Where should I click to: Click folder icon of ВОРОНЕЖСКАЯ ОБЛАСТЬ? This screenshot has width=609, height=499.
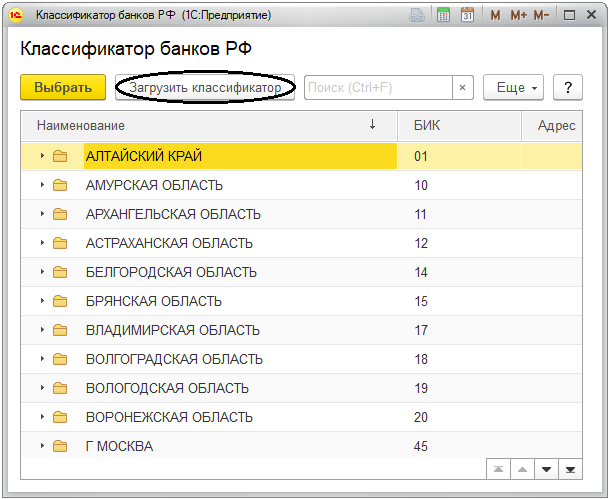tap(60, 417)
